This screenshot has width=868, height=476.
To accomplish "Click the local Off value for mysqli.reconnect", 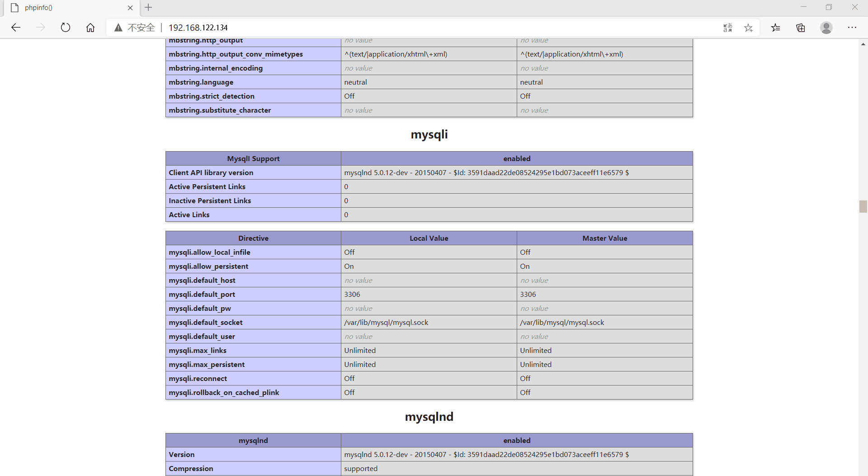I will (x=349, y=378).
